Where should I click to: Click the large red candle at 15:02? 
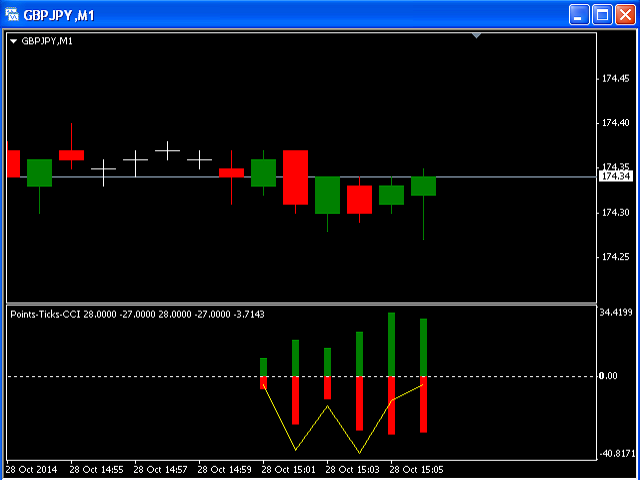296,178
